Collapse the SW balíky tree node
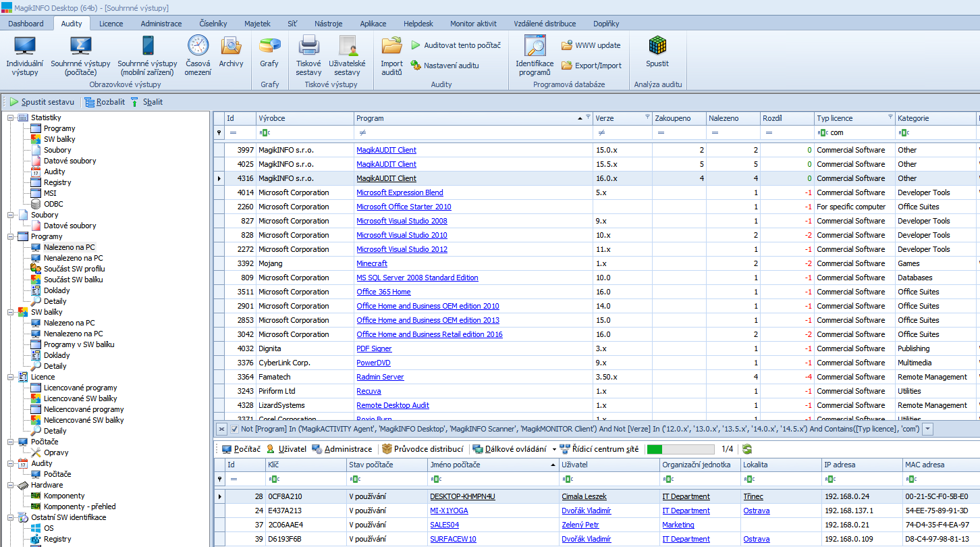Screen dimensions: 980x547 pyautogui.click(x=11, y=312)
